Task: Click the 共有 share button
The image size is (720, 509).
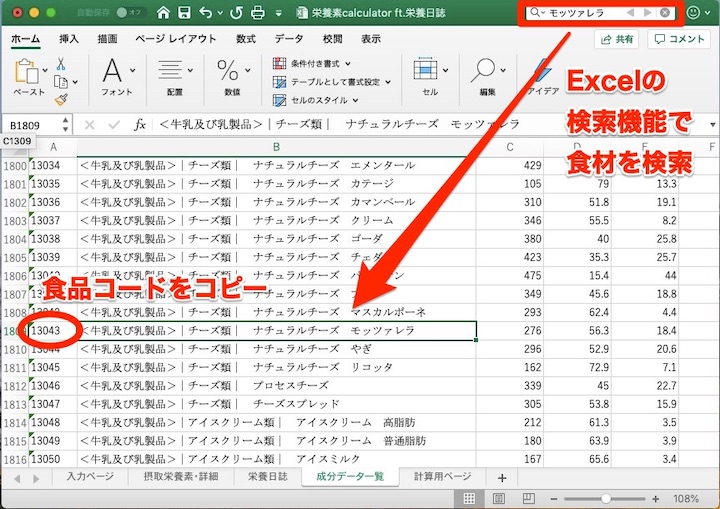Action: coord(616,39)
